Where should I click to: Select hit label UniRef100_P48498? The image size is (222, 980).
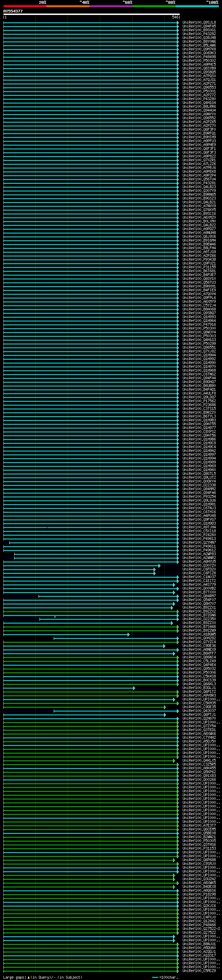(199, 57)
